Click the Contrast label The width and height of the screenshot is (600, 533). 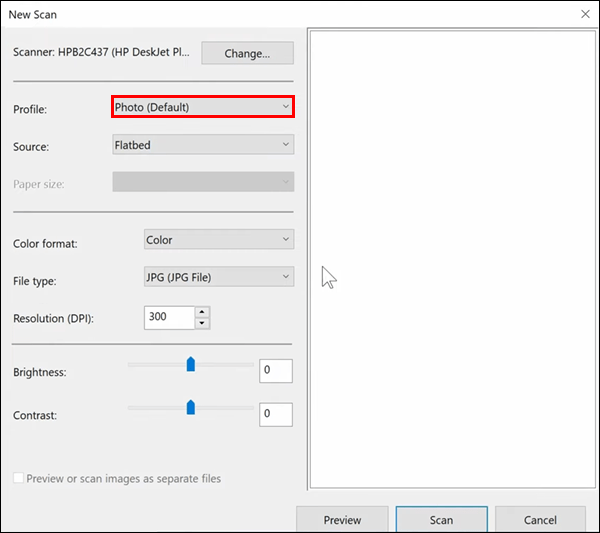pos(35,416)
